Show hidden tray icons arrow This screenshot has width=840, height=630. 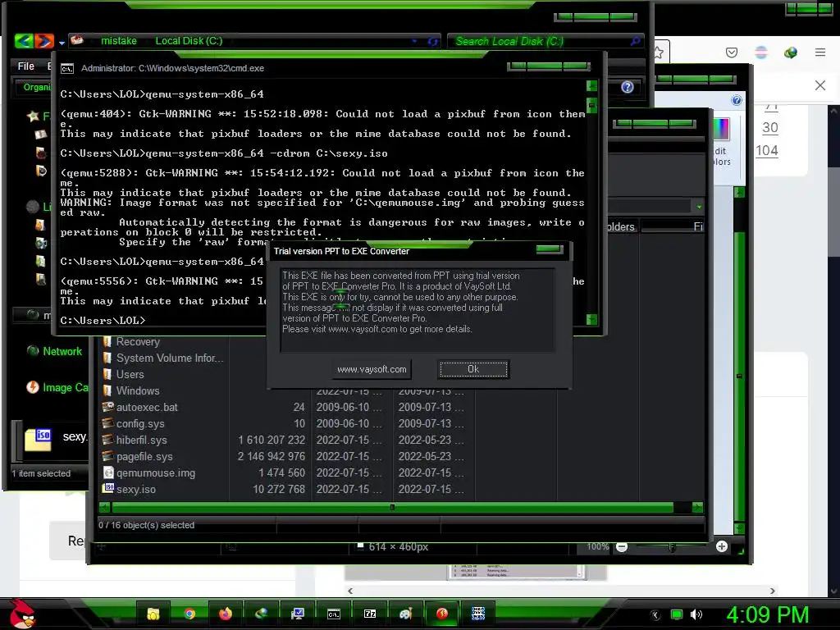pos(655,615)
